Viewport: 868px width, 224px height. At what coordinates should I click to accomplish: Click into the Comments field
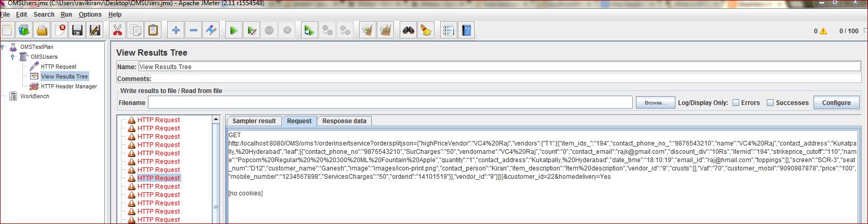[x=506, y=79]
